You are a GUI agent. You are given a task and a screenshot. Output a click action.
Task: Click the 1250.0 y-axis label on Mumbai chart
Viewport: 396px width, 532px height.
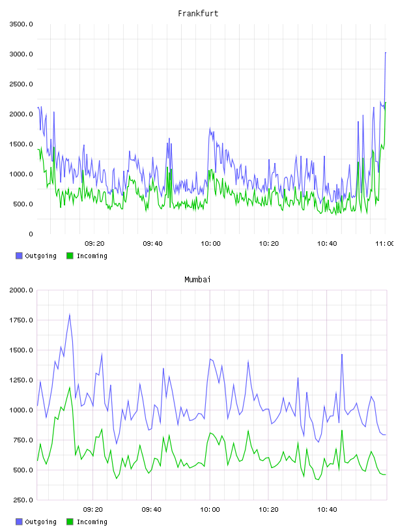point(21,380)
